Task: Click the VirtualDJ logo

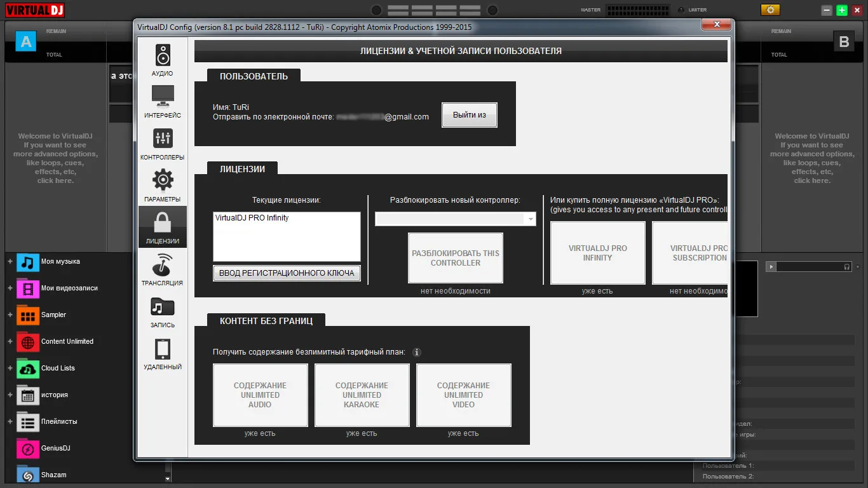Action: (x=34, y=10)
